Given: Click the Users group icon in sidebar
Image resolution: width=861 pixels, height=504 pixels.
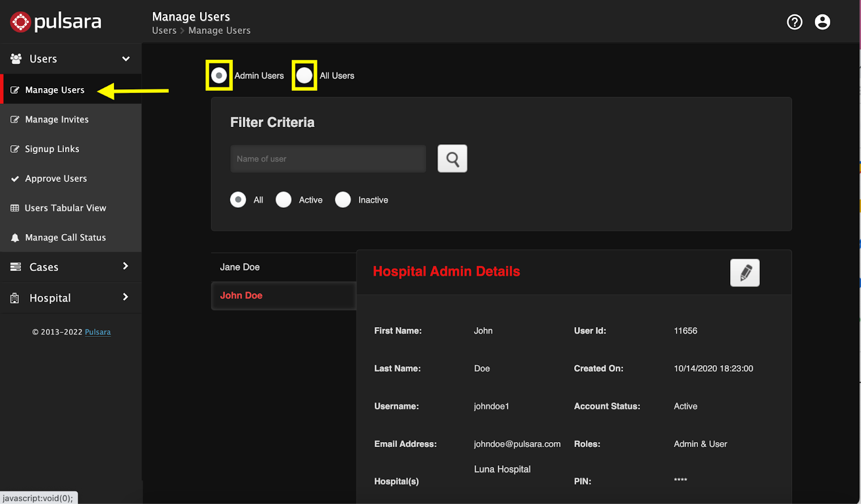Looking at the screenshot, I should point(16,59).
